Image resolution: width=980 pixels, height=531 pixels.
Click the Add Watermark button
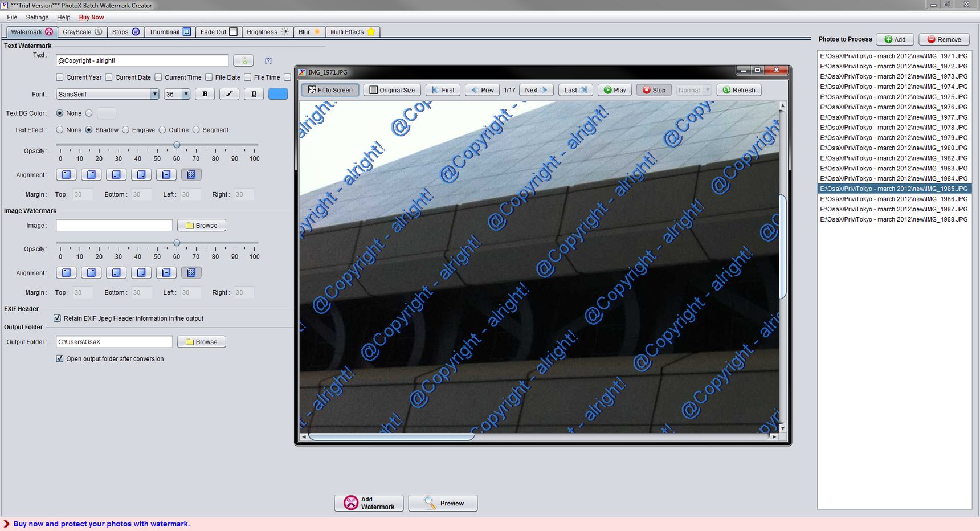[369, 503]
